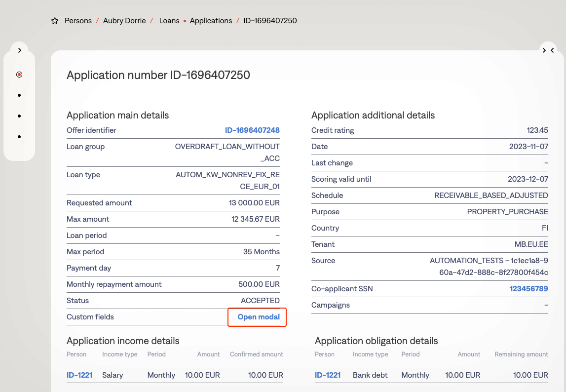
Task: Click the collapse arrows at panel's top-right corner
Action: (548, 50)
